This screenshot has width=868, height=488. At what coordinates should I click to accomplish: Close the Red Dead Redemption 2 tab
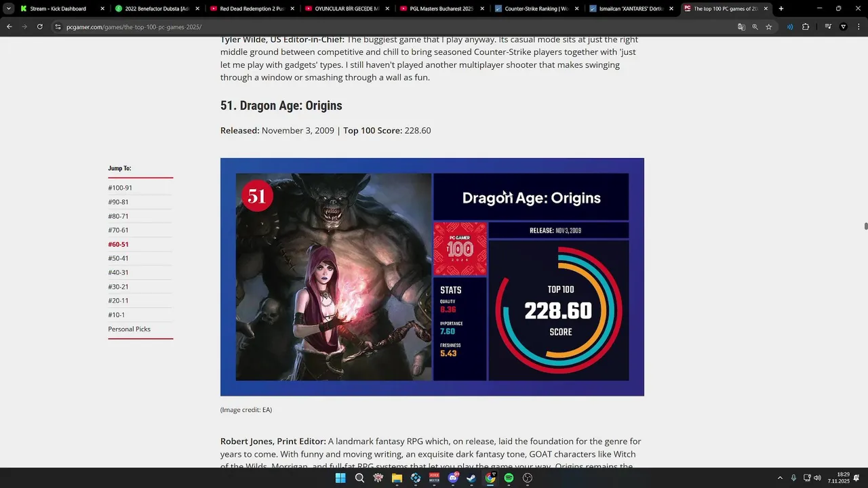tap(292, 9)
